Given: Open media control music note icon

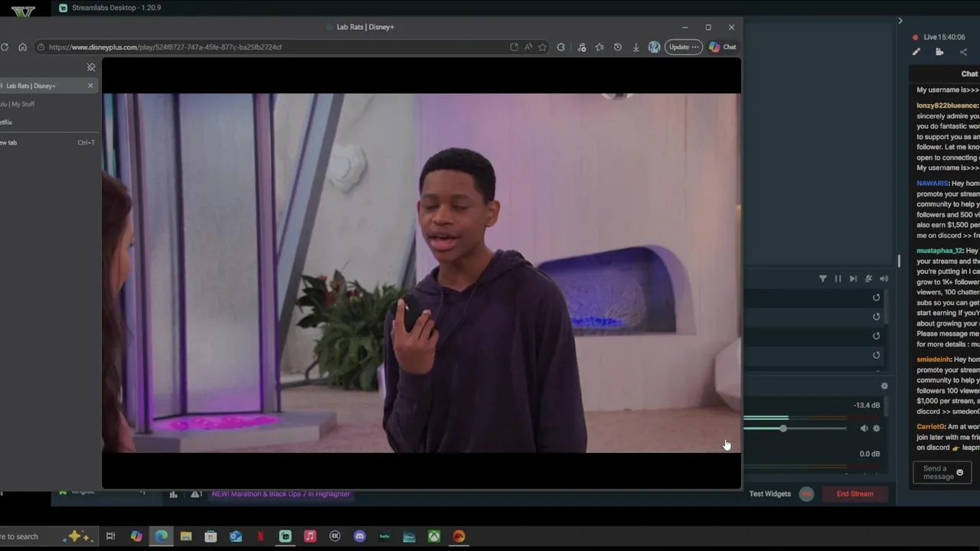Looking at the screenshot, I should click(x=582, y=47).
